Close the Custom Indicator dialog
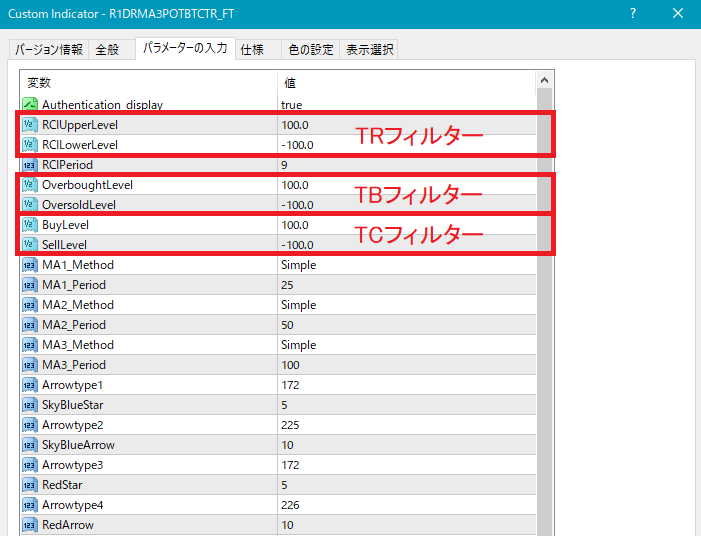This screenshot has height=536, width=701. click(x=678, y=13)
